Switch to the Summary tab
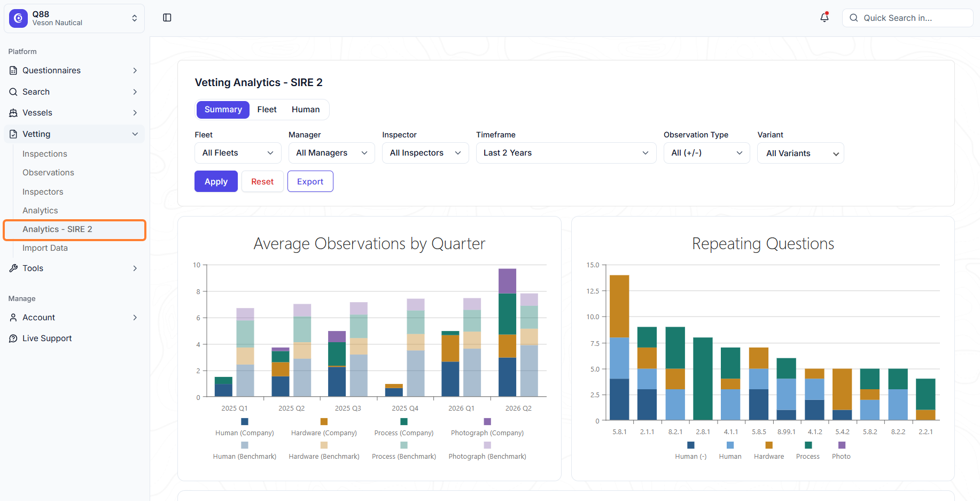980x501 pixels. click(x=223, y=110)
